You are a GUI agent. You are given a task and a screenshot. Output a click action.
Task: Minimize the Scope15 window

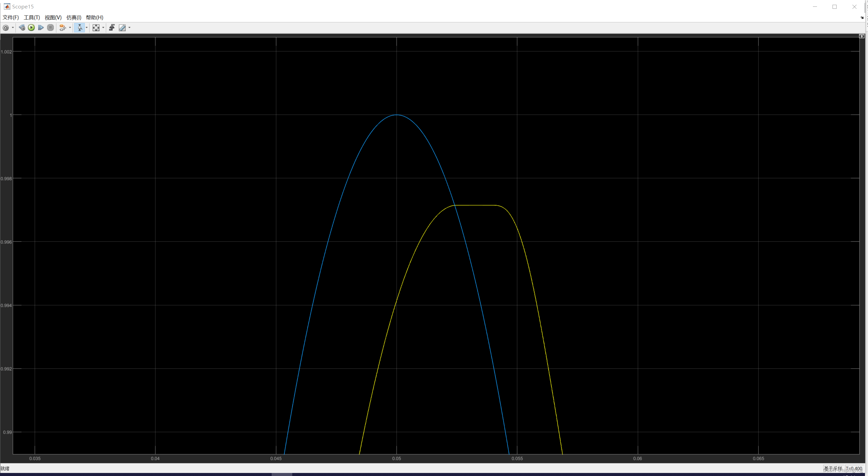pos(815,6)
